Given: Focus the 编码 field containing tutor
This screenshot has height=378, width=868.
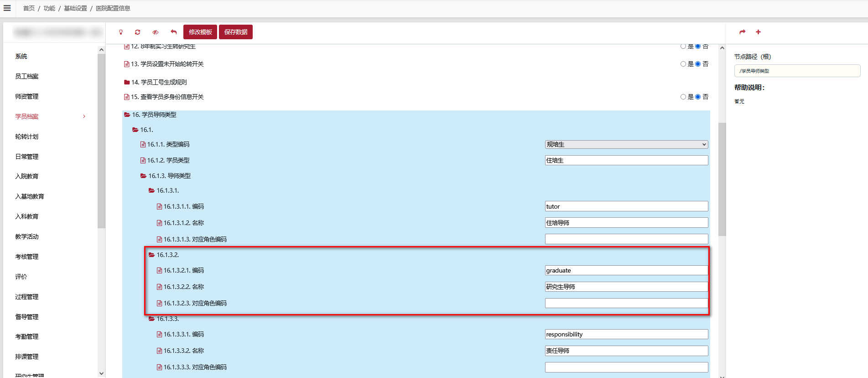Looking at the screenshot, I should 626,206.
